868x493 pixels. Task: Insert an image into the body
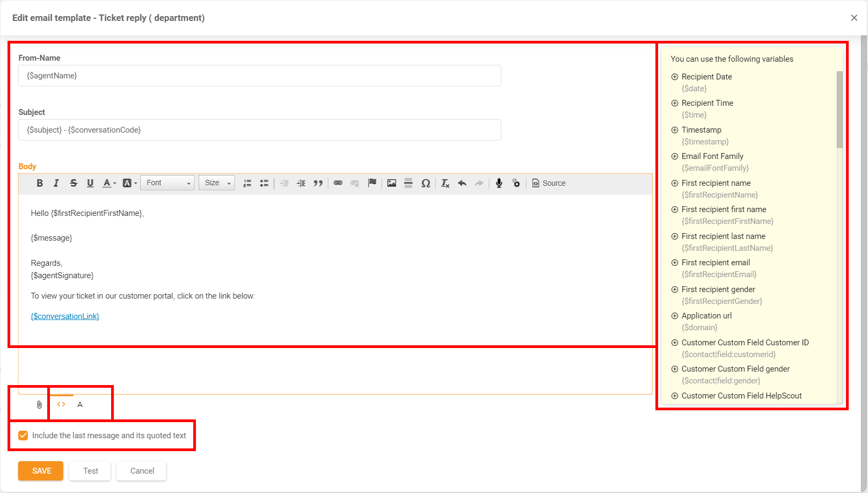(x=391, y=183)
